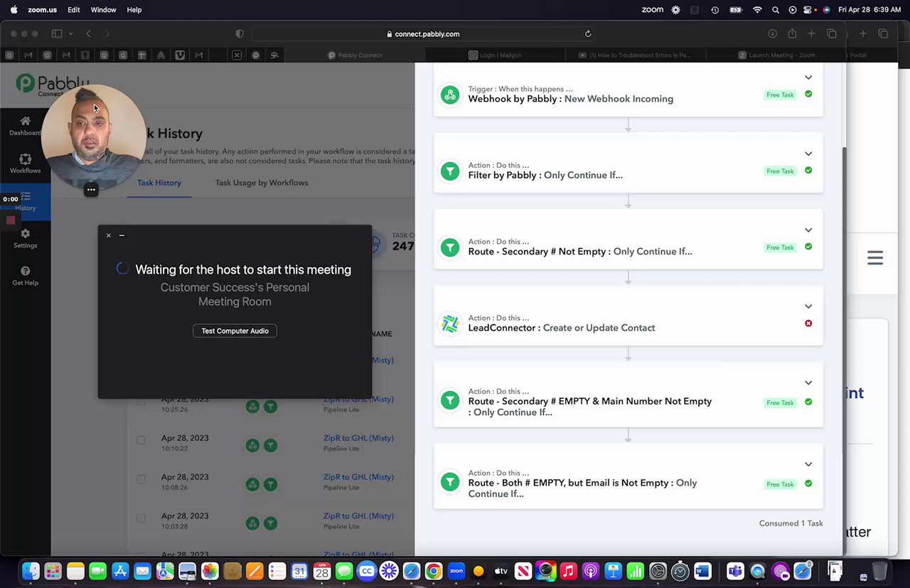Select checkbox for the 10:25:26 history row
Image resolution: width=910 pixels, height=588 pixels.
click(141, 402)
